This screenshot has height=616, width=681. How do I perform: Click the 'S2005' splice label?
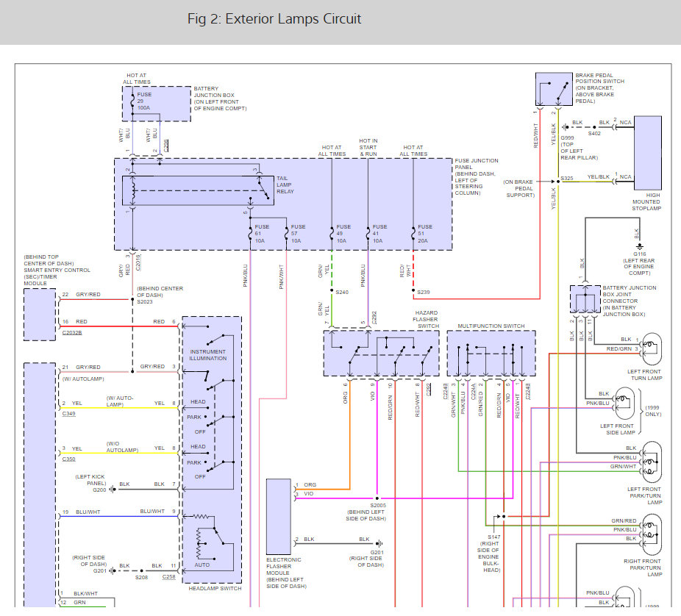(x=378, y=506)
